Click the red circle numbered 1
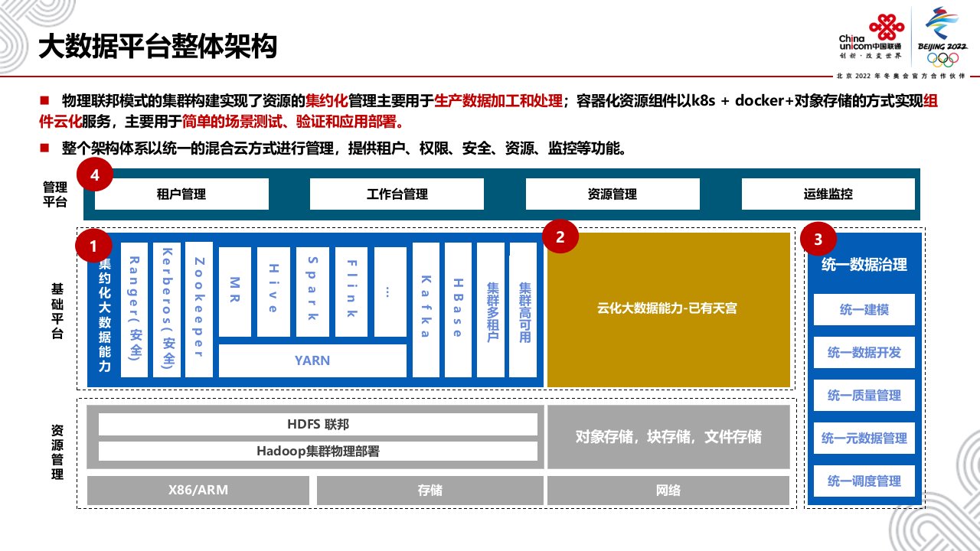The width and height of the screenshot is (980, 551). point(94,246)
